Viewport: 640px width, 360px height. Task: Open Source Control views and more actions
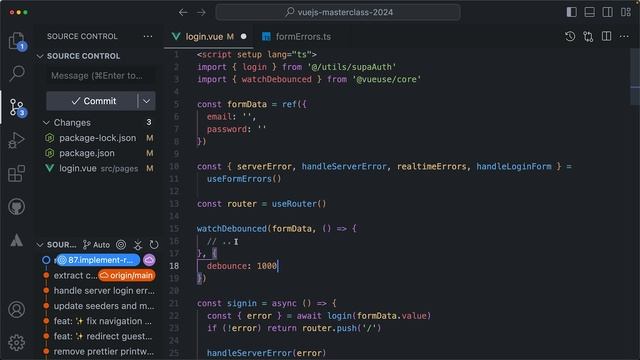pyautogui.click(x=148, y=36)
